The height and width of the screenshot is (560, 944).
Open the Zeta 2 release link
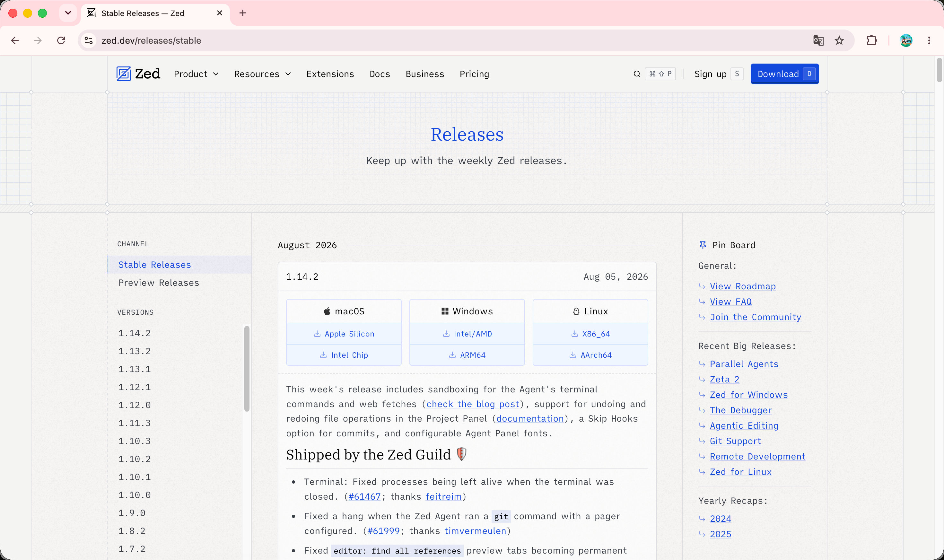coord(724,380)
